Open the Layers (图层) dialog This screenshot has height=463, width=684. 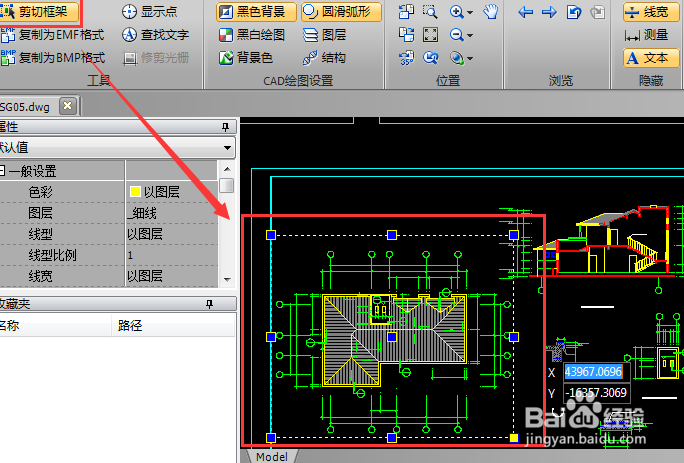pos(324,34)
